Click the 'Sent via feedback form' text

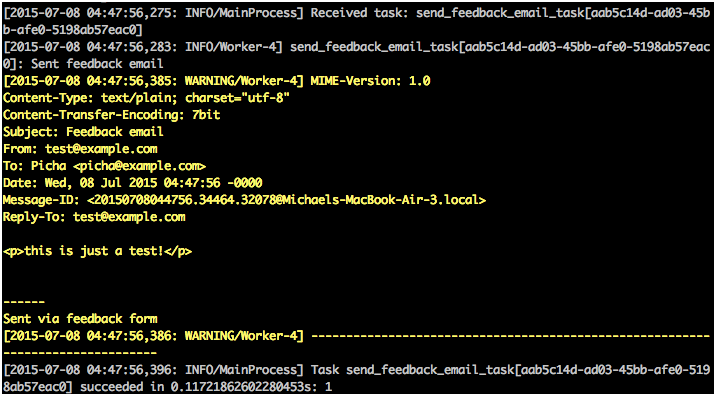80,319
